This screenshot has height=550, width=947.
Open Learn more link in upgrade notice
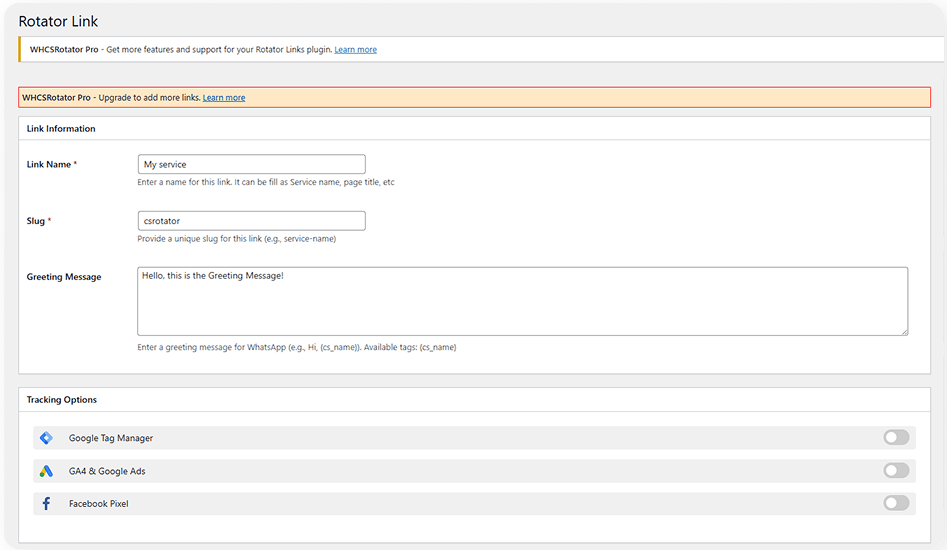223,97
